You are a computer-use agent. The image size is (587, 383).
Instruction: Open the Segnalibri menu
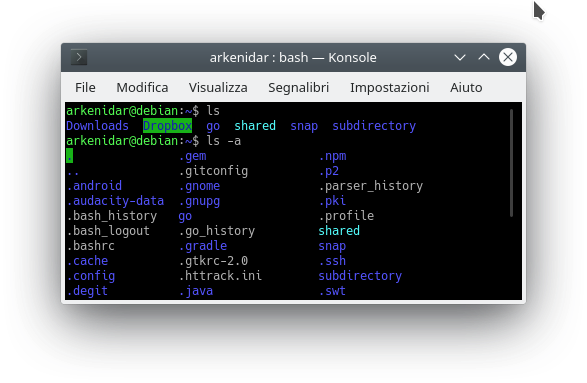(298, 88)
